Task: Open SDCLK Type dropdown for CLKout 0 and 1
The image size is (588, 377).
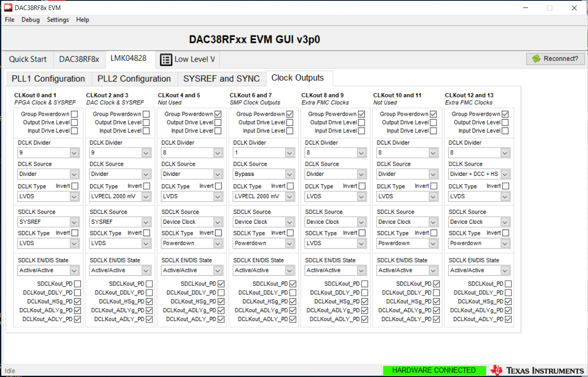Action: click(48, 243)
